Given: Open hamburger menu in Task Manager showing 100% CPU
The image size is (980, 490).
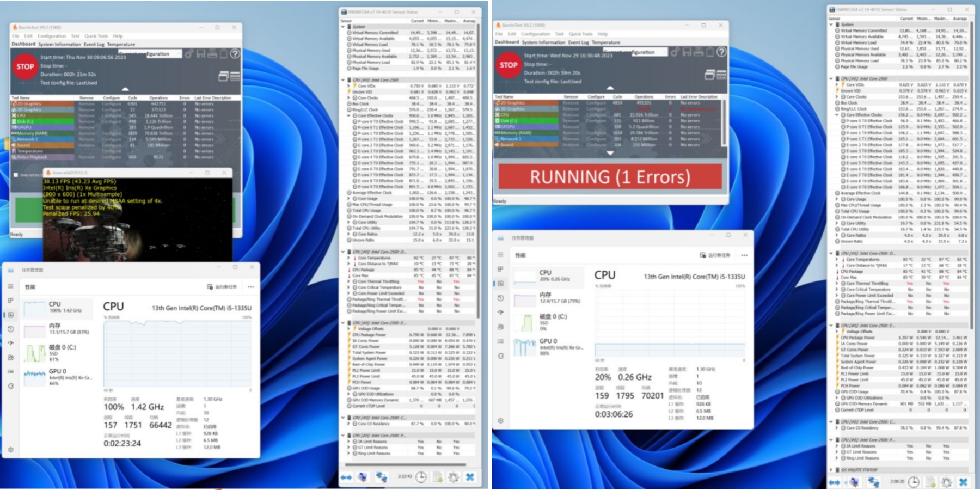Looking at the screenshot, I should click(x=10, y=286).
